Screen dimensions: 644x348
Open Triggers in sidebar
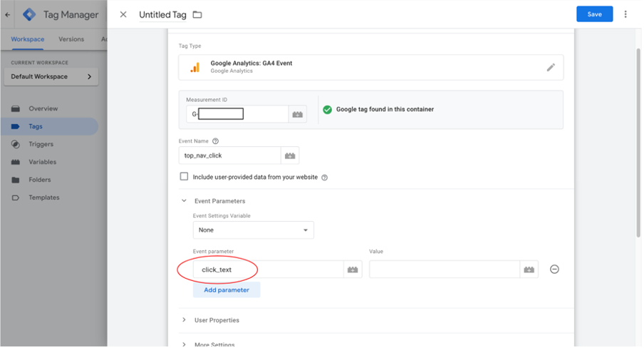(41, 144)
